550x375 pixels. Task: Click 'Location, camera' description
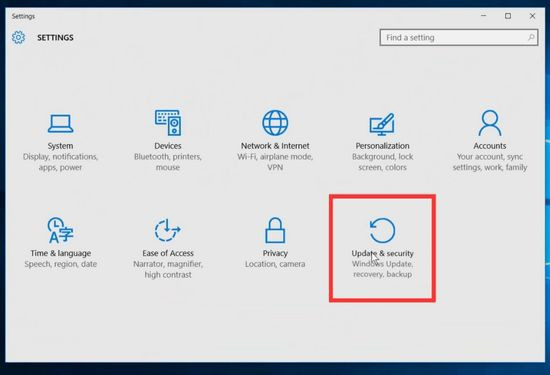(275, 264)
